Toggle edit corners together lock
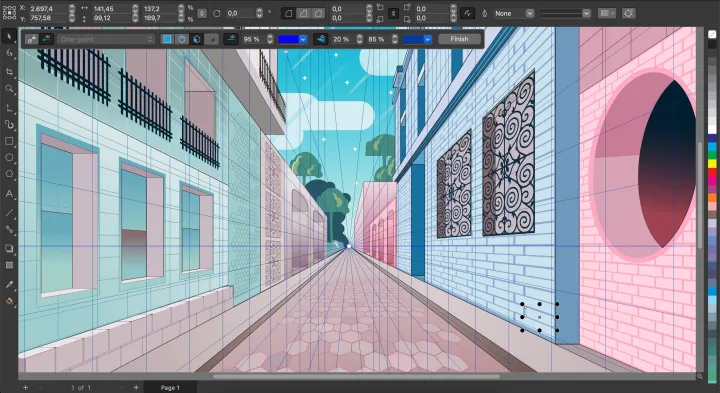 [x=393, y=13]
